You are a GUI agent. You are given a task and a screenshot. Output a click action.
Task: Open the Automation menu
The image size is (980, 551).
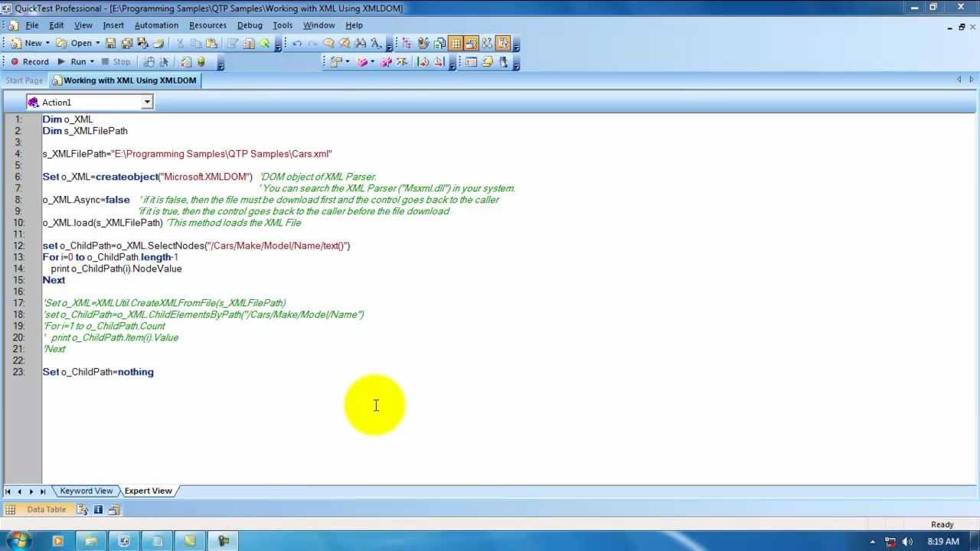156,25
